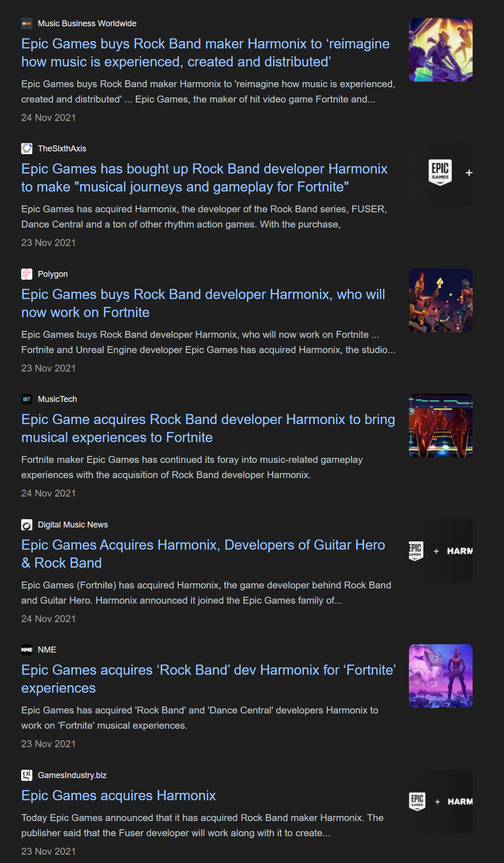The height and width of the screenshot is (863, 504).
Task: Click the Music Business Worldwide favicon
Action: click(x=27, y=24)
